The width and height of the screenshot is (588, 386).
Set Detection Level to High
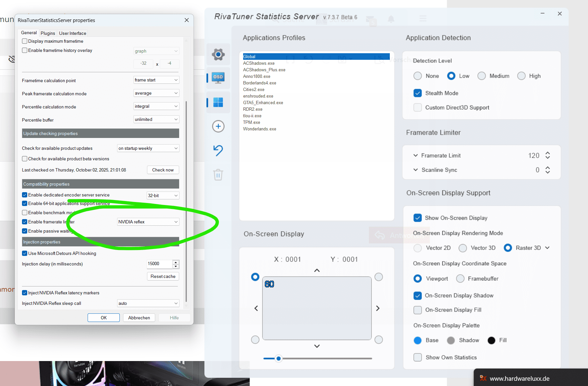tap(521, 76)
